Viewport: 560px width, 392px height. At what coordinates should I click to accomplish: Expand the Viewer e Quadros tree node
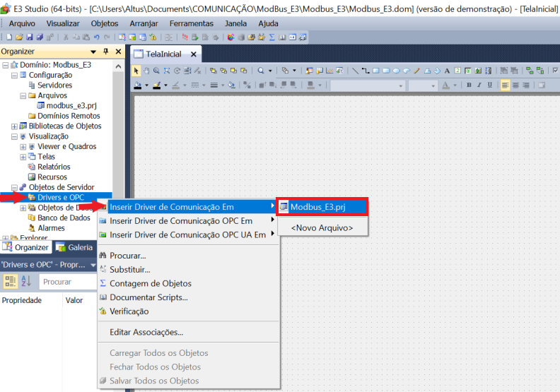coord(23,147)
